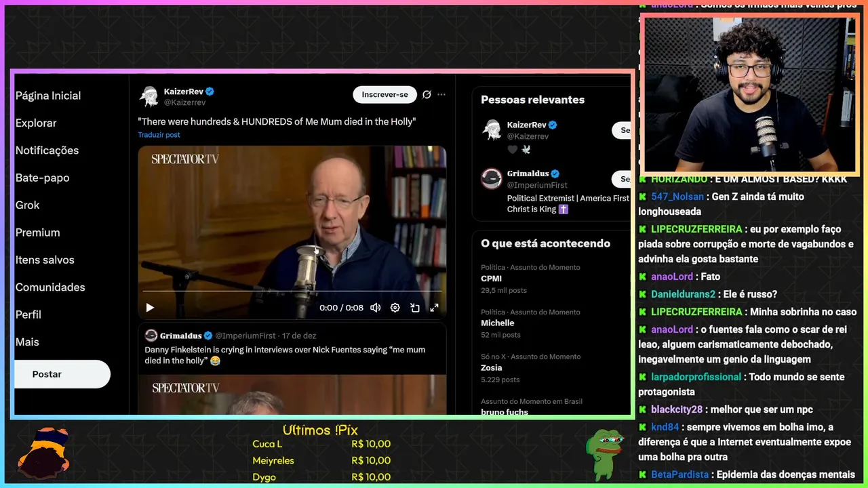Click the green badge beside knd84
Viewport: 868px width, 488px height.
click(x=643, y=427)
